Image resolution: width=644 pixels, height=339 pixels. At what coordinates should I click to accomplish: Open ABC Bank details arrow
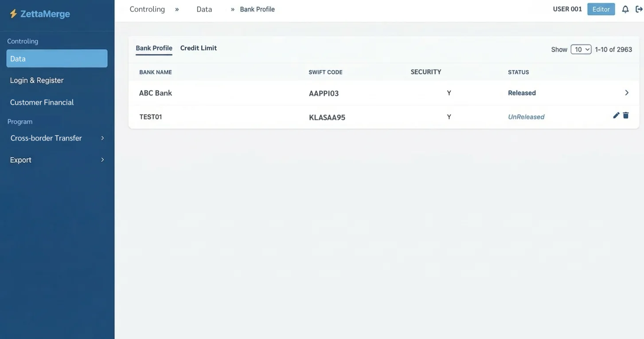click(627, 93)
